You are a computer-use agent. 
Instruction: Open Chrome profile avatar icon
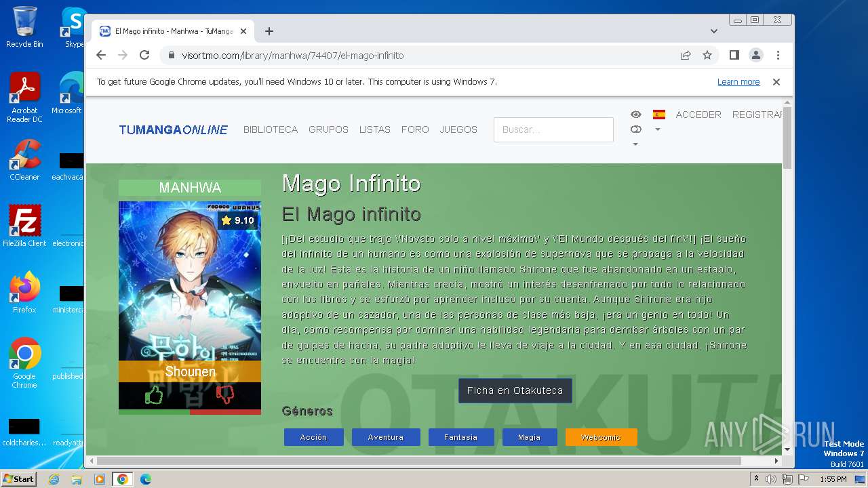[756, 55]
